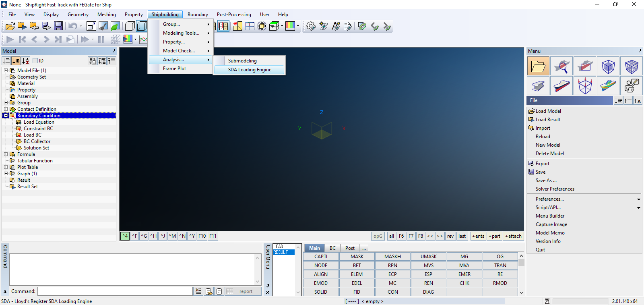The height and width of the screenshot is (305, 644).
Task: Click the colored ship result icon
Action: point(608,86)
